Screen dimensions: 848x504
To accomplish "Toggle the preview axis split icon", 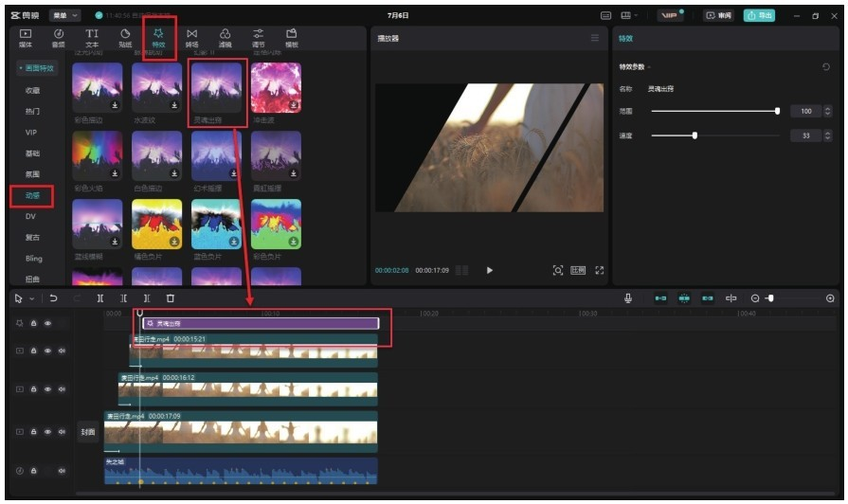I will coord(731,298).
